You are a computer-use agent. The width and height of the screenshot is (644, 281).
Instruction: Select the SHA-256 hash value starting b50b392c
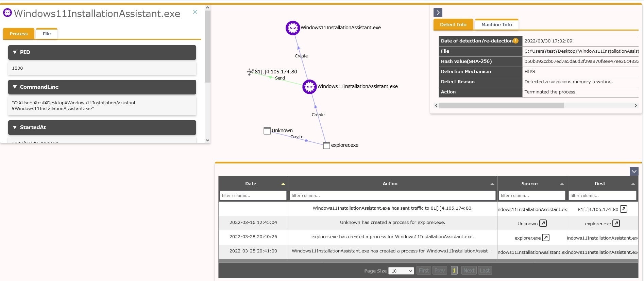[x=581, y=61]
